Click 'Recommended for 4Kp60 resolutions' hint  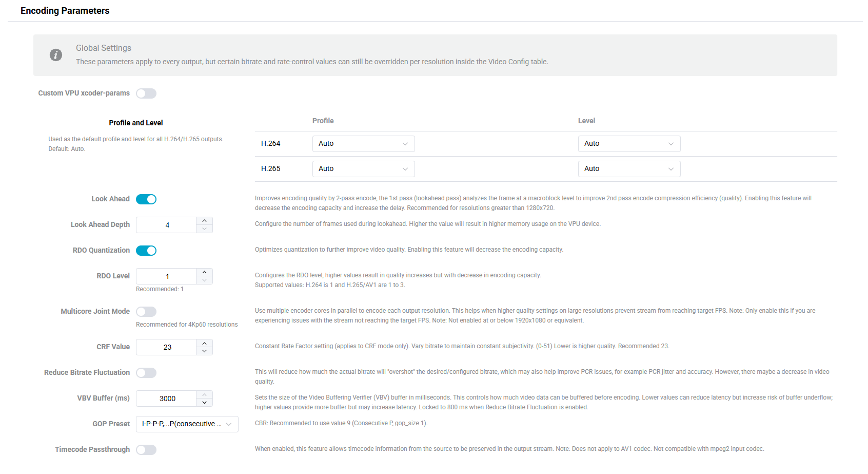tap(187, 325)
